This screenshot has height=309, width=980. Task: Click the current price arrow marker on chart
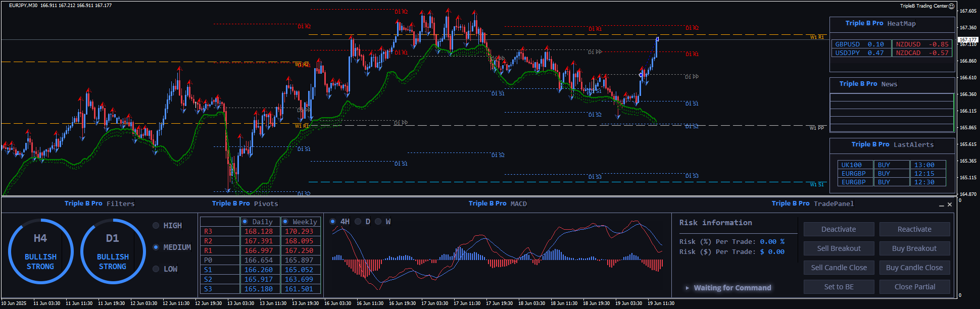(657, 39)
